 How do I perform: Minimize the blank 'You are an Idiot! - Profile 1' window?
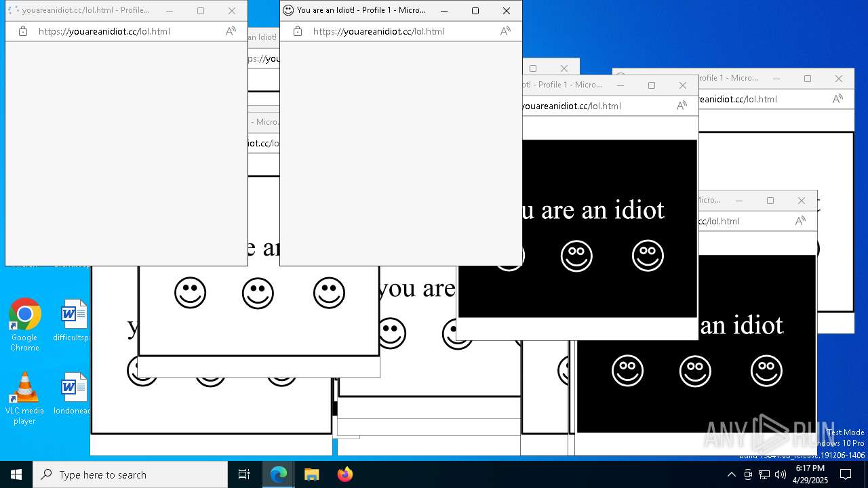[x=444, y=11]
